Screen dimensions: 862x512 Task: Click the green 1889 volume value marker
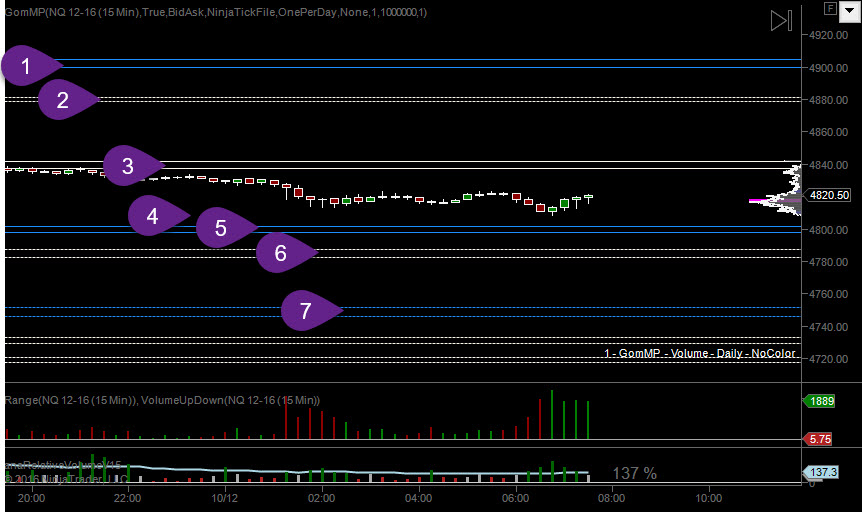tap(820, 401)
